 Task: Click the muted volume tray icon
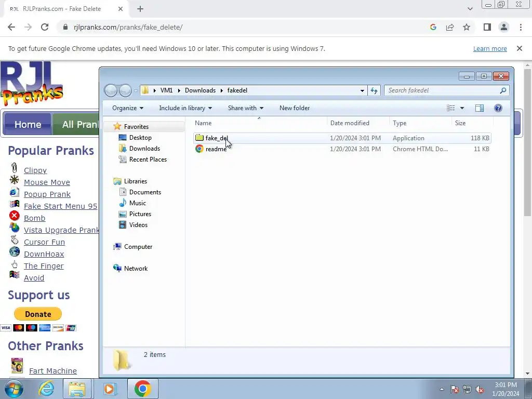point(479,389)
